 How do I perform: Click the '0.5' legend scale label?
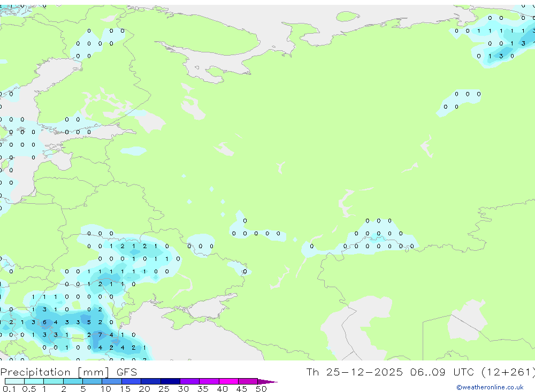click(x=29, y=389)
